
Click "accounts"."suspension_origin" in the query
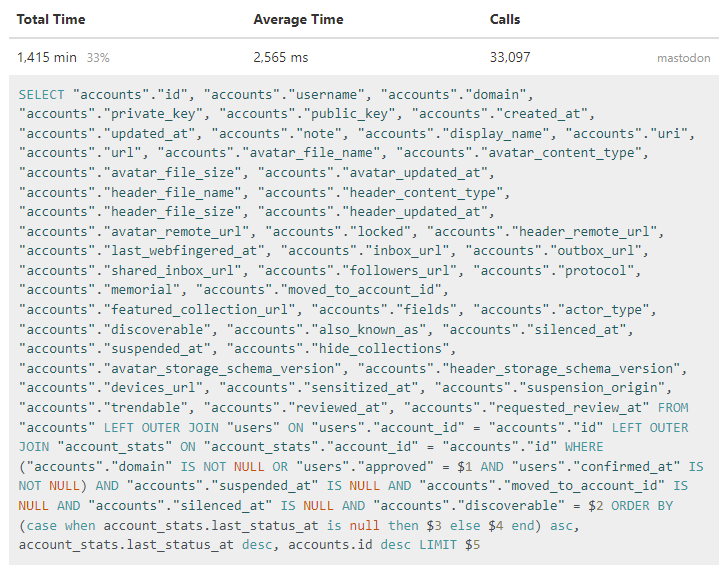click(550, 388)
